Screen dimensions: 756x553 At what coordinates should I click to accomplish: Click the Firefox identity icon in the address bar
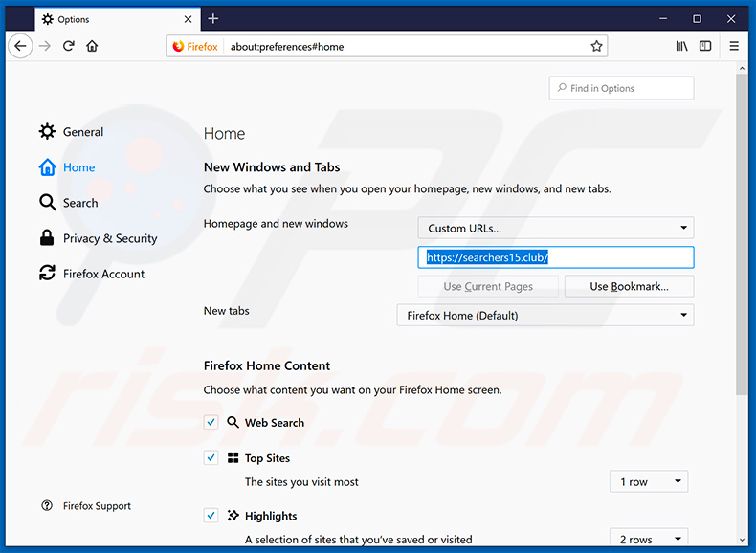195,46
